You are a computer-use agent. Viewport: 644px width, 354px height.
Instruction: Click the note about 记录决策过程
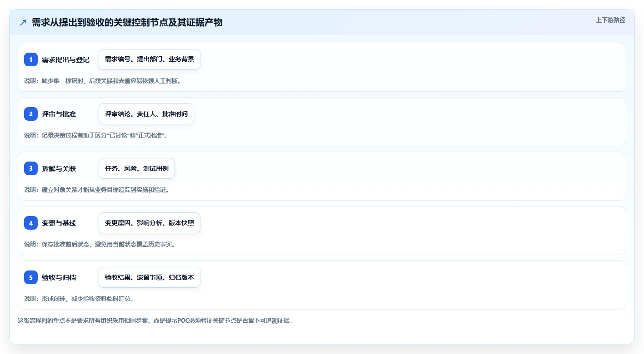coord(95,135)
